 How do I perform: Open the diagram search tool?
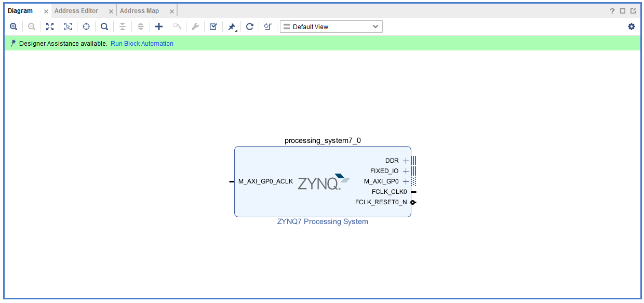104,27
